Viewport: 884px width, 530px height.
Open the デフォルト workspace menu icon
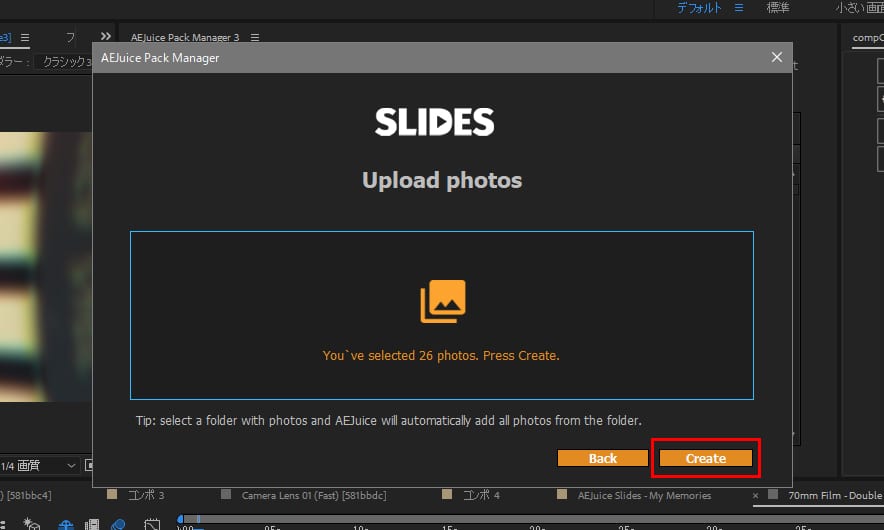point(739,8)
